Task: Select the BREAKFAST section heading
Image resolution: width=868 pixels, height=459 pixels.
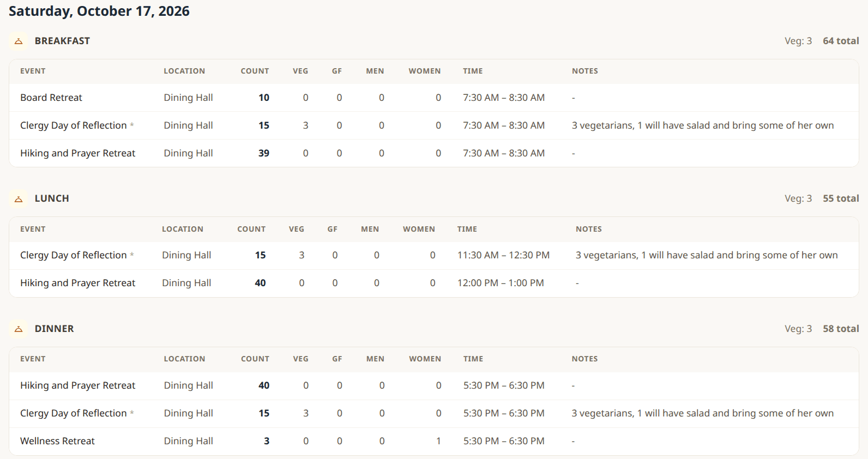Action: click(62, 41)
